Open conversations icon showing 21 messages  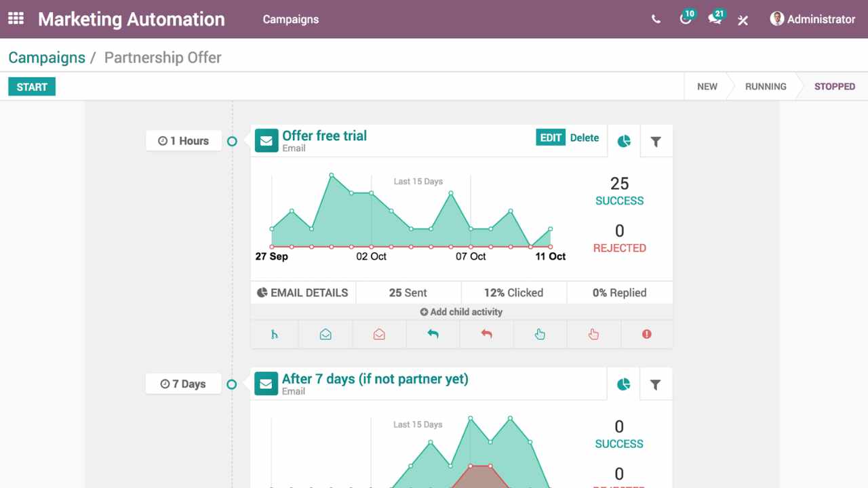click(x=715, y=19)
